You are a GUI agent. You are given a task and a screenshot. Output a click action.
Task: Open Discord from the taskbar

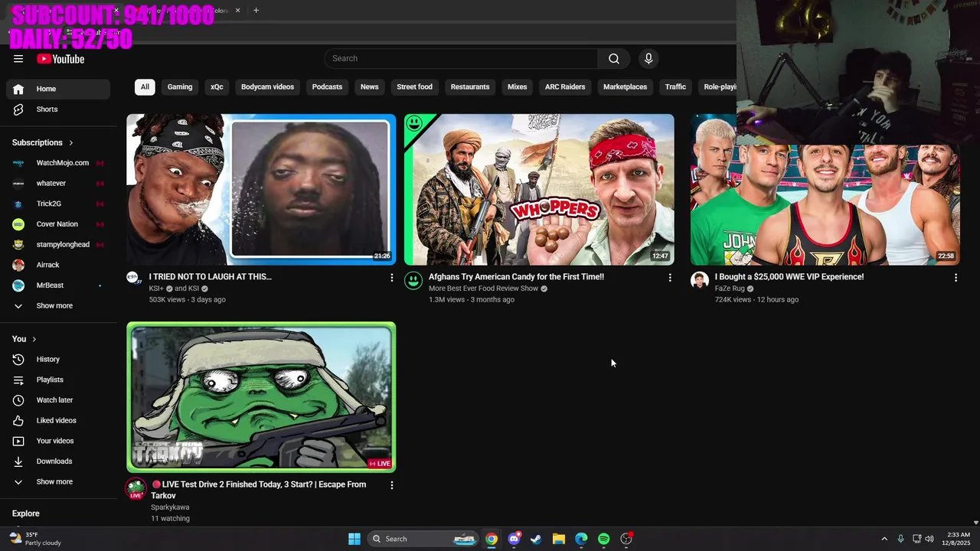pyautogui.click(x=514, y=539)
